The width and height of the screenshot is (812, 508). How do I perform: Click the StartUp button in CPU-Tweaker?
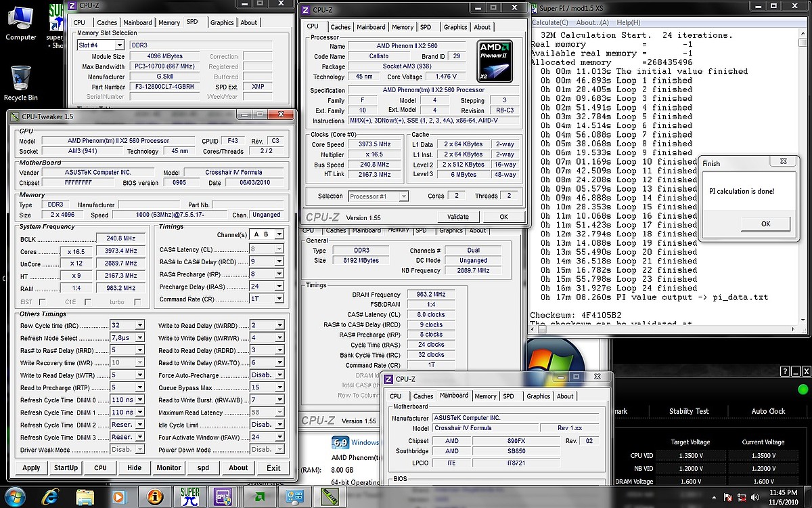click(x=66, y=467)
